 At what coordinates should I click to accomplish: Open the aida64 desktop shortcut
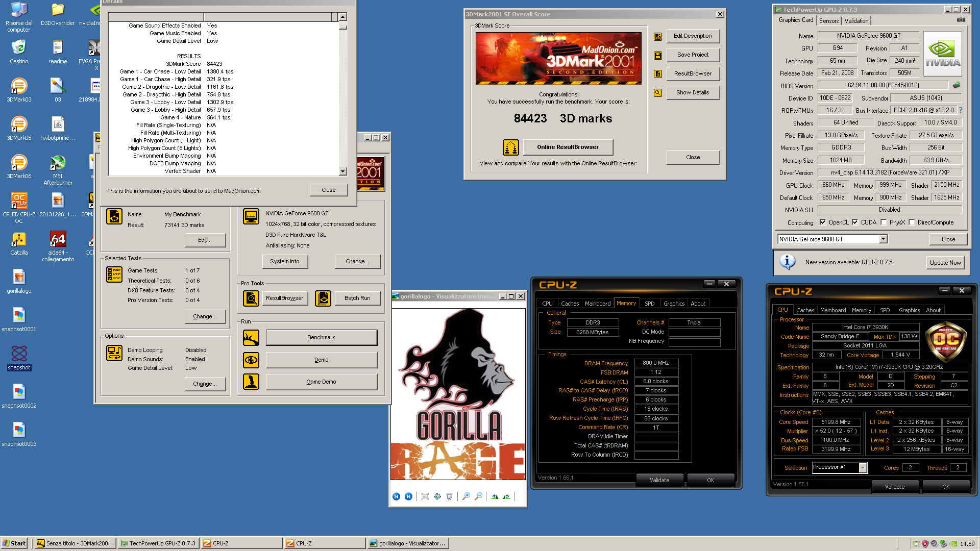pyautogui.click(x=58, y=246)
